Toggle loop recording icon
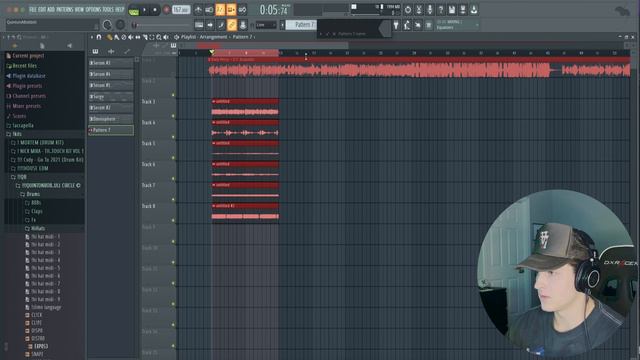 click(242, 9)
